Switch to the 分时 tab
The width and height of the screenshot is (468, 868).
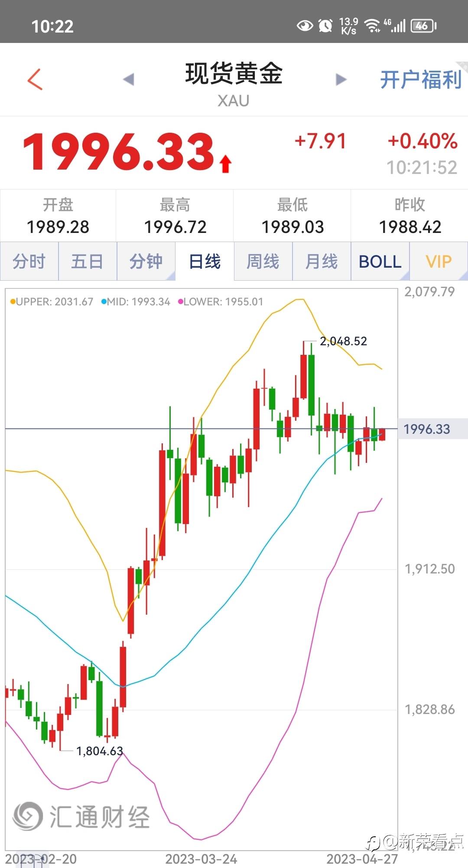point(29,262)
